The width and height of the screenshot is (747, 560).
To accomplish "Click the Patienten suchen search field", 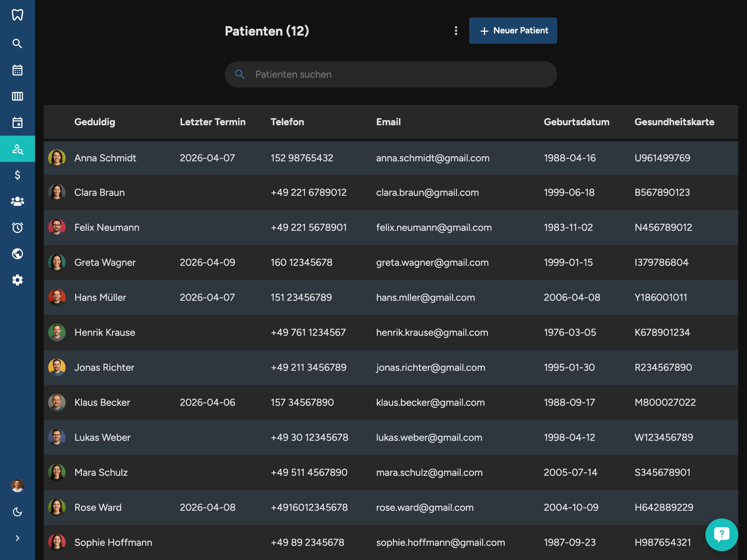I will point(391,74).
